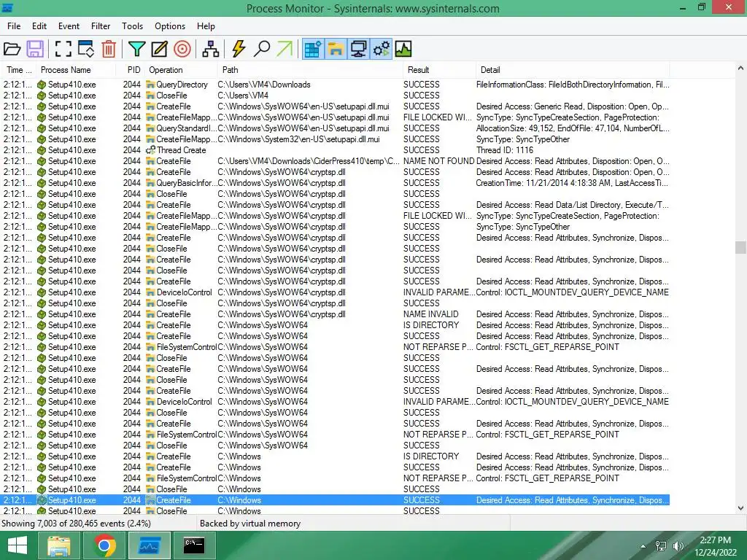Image resolution: width=747 pixels, height=560 pixels.
Task: Open Google Chrome from the taskbar
Action: click(105, 545)
